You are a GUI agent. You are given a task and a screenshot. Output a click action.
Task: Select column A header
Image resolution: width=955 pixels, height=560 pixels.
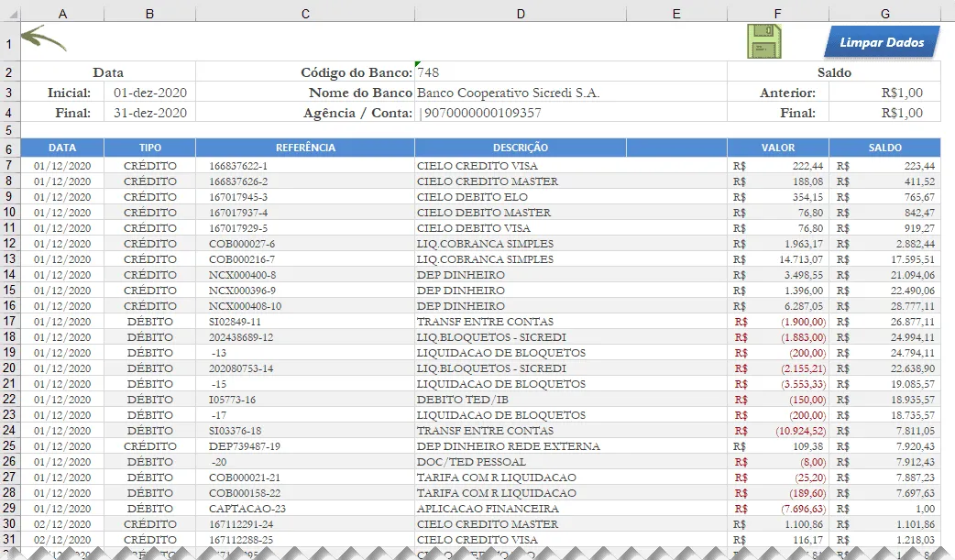click(62, 14)
